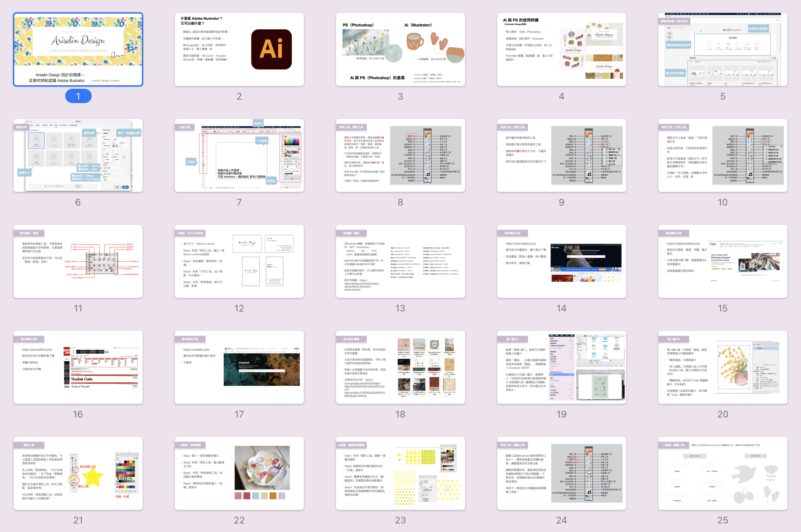
Task: Select slide 11 with the align panel diagram
Action: 78,261
